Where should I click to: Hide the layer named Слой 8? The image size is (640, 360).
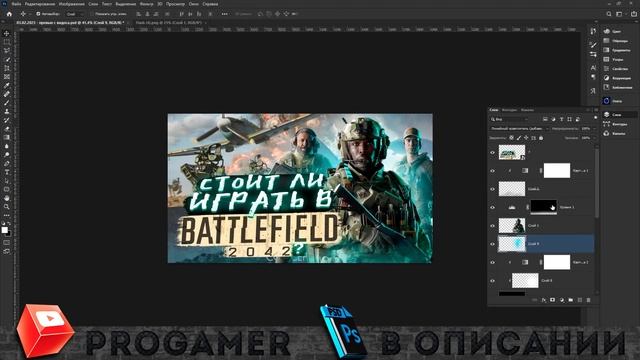pos(492,281)
